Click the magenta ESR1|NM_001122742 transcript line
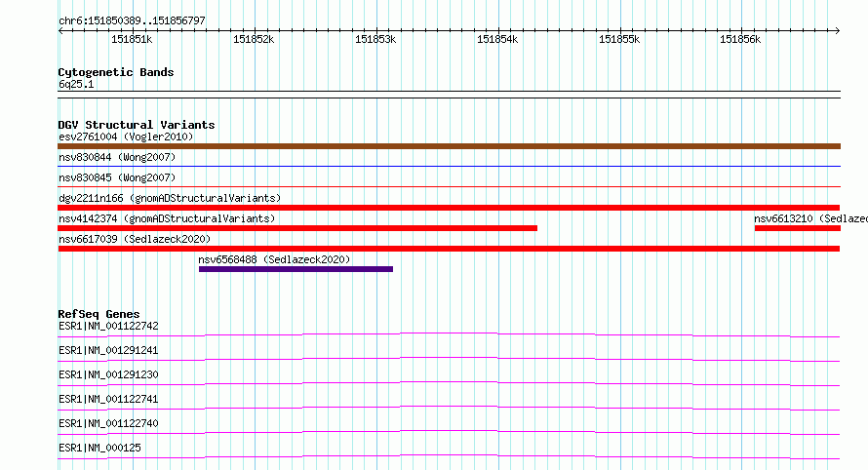The image size is (868, 470). coord(449,334)
